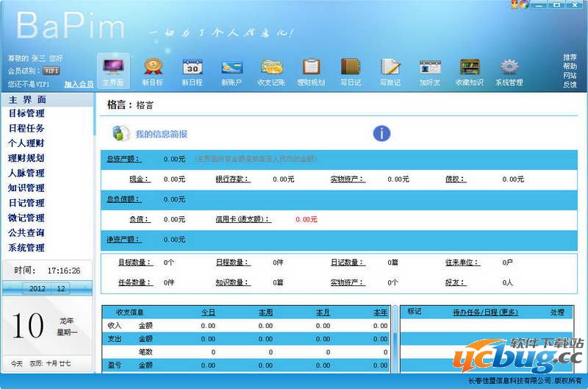The width and height of the screenshot is (588, 389).
Task: Open 待办任务/日程(更多) link
Action: click(485, 312)
